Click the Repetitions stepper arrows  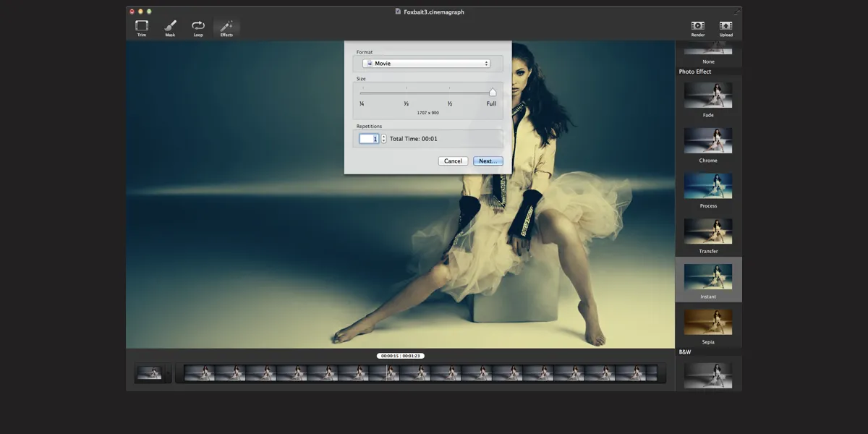pos(384,138)
